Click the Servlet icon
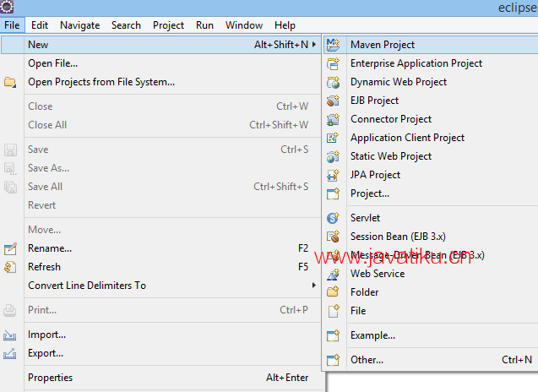This screenshot has height=392, width=538. click(333, 218)
